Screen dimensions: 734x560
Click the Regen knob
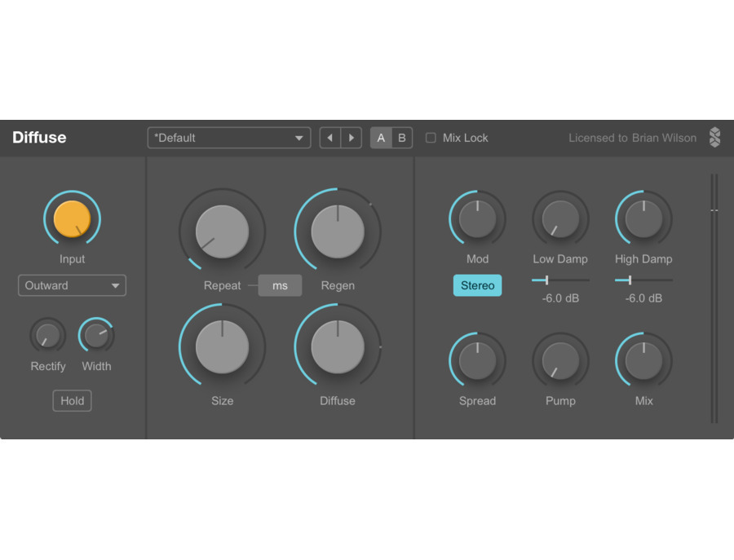tap(338, 231)
